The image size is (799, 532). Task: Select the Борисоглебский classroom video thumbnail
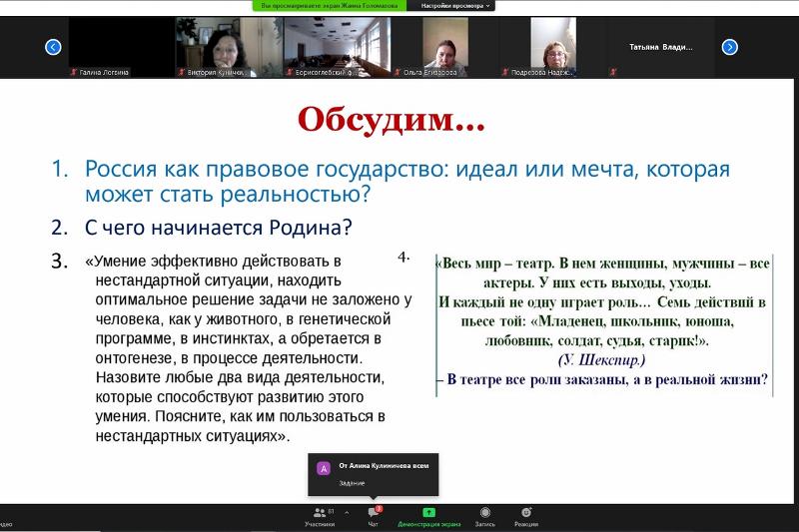coord(337,47)
